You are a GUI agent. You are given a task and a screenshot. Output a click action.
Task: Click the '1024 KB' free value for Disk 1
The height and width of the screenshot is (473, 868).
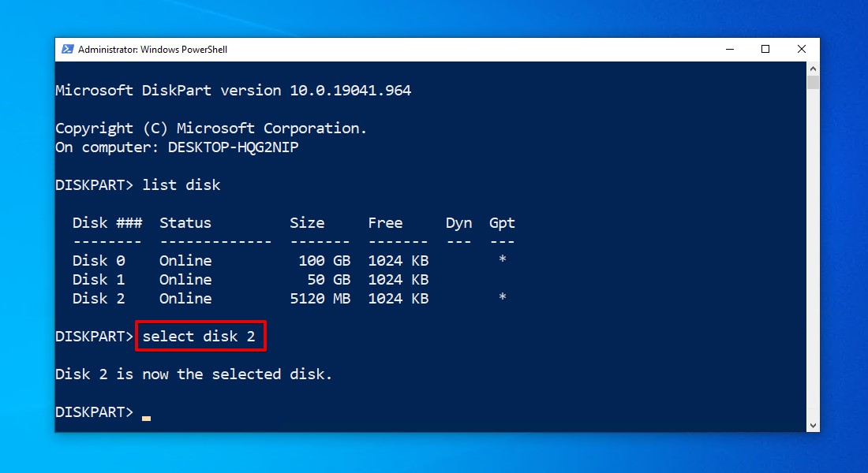pos(398,279)
